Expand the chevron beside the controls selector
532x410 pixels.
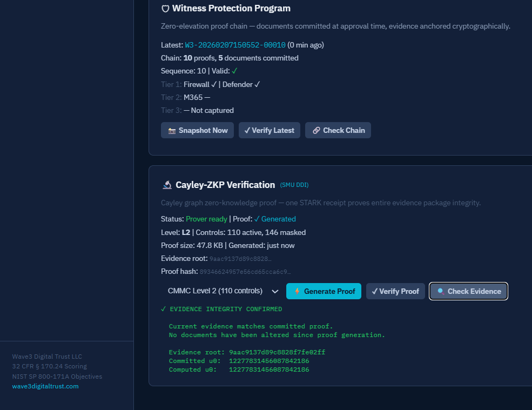275,291
